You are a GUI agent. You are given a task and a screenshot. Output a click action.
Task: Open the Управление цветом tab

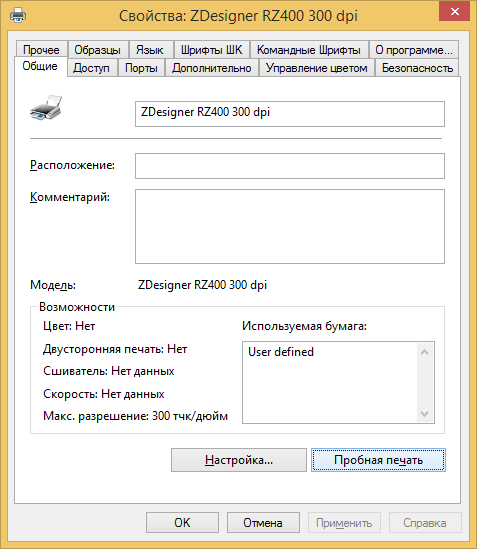tap(317, 68)
